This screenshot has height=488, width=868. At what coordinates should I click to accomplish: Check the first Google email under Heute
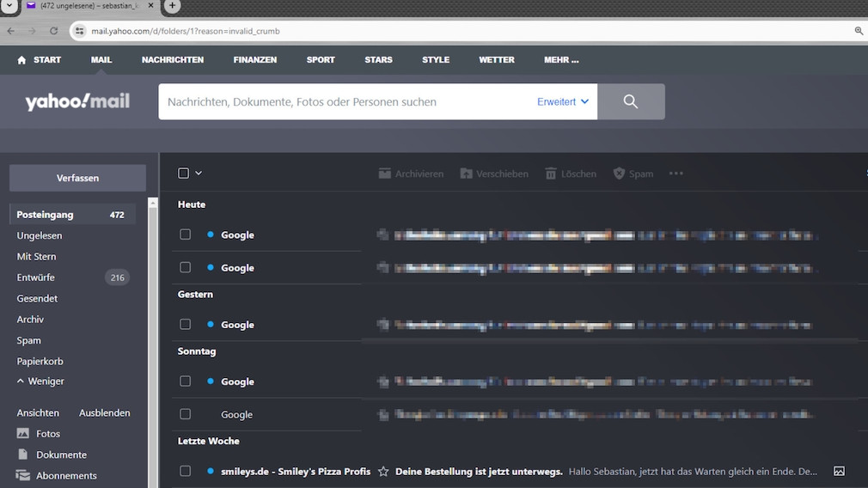tap(185, 234)
